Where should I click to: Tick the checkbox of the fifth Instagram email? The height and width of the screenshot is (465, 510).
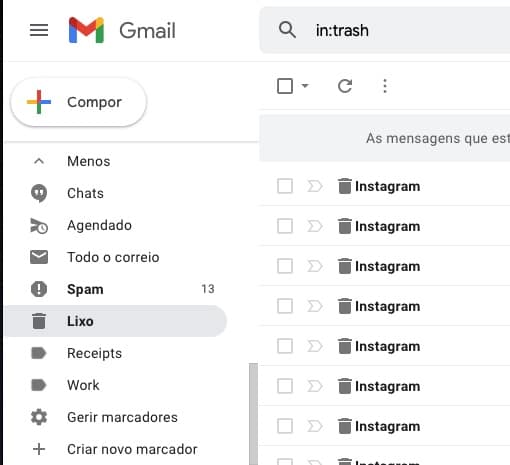point(285,346)
